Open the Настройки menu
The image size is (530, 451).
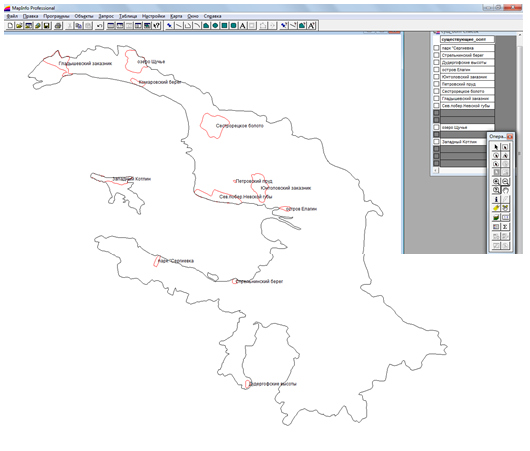click(153, 16)
